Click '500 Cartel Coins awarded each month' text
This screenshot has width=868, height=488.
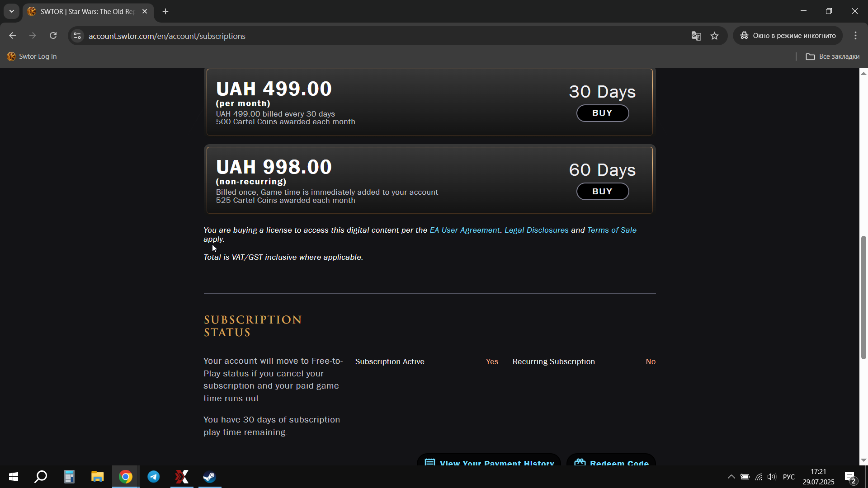pyautogui.click(x=285, y=122)
